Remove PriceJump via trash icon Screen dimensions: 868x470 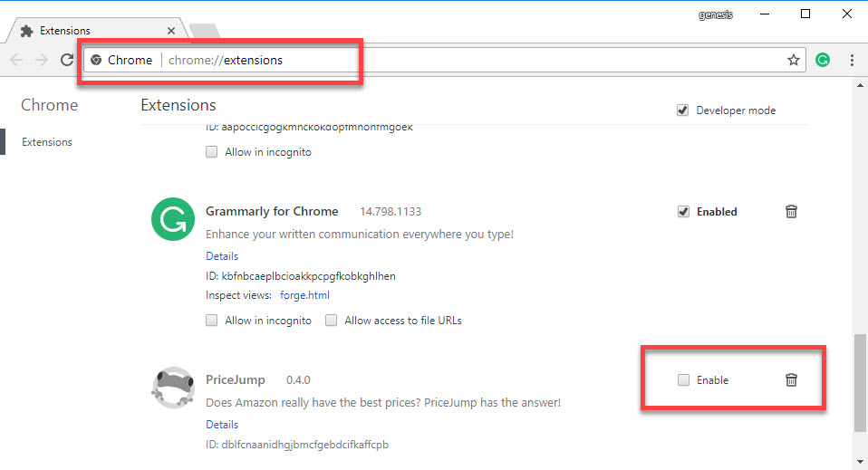click(791, 379)
